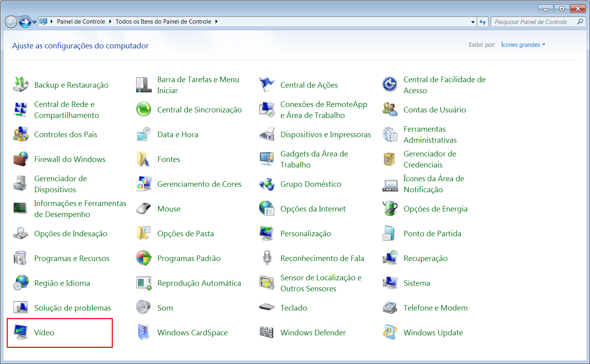Click the Opções de Energia battery icon

coord(390,208)
